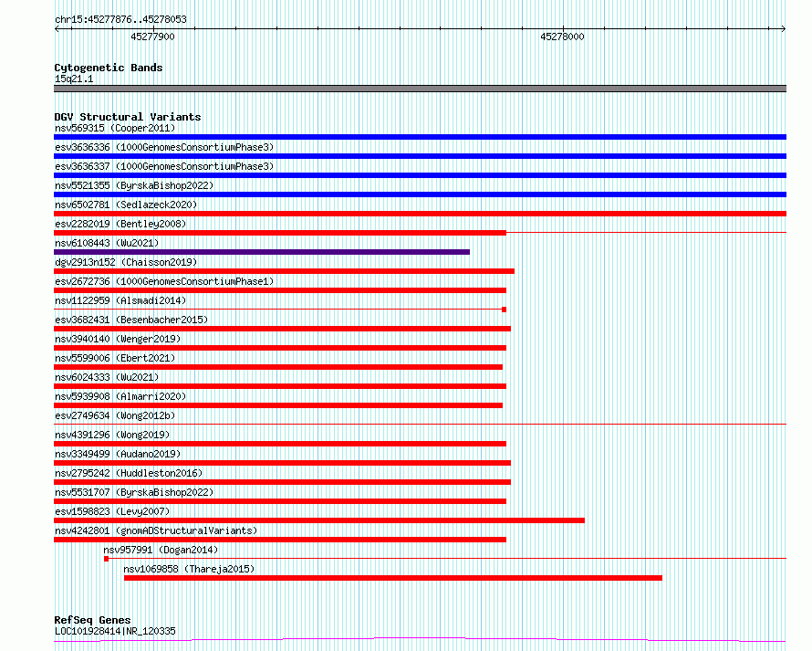Screen dimensions: 812x651
Task: Select nsv5599006 (Ebert2021) label
Action: (115, 358)
